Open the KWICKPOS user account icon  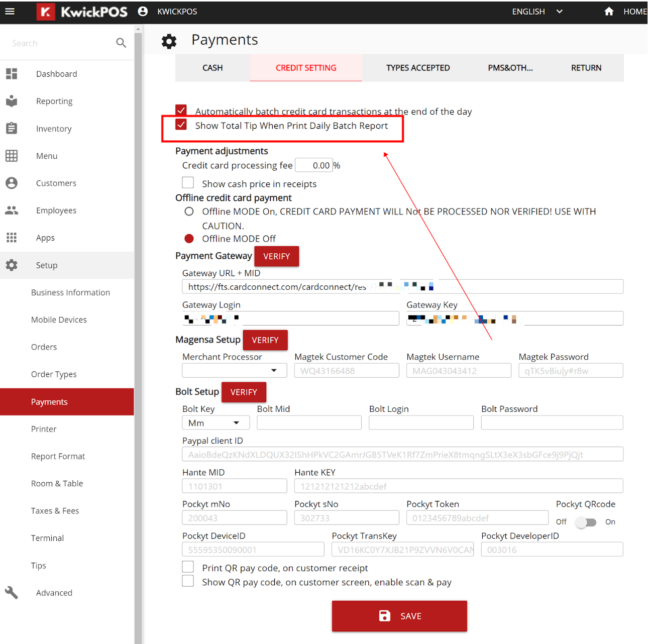click(143, 11)
